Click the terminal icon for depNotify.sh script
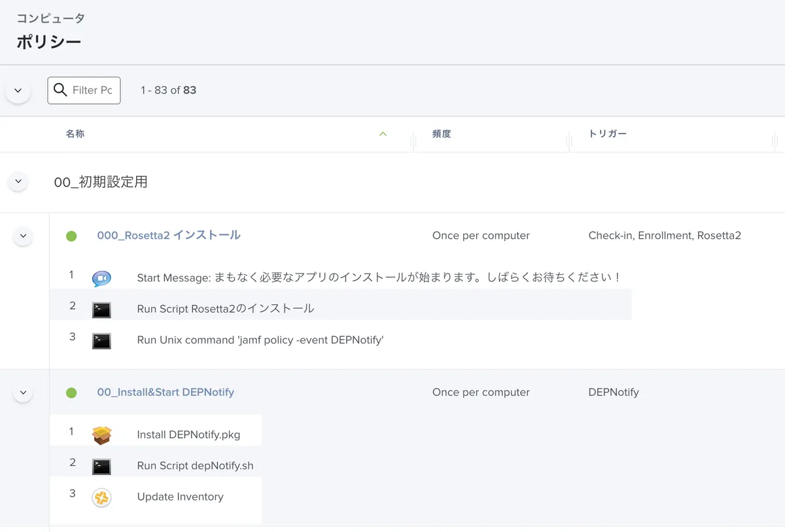Screen dimensions: 785x532 tap(101, 466)
